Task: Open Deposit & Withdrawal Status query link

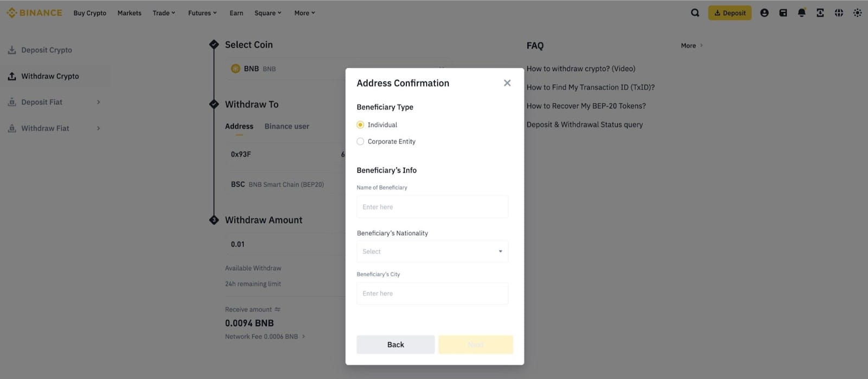Action: (x=585, y=124)
